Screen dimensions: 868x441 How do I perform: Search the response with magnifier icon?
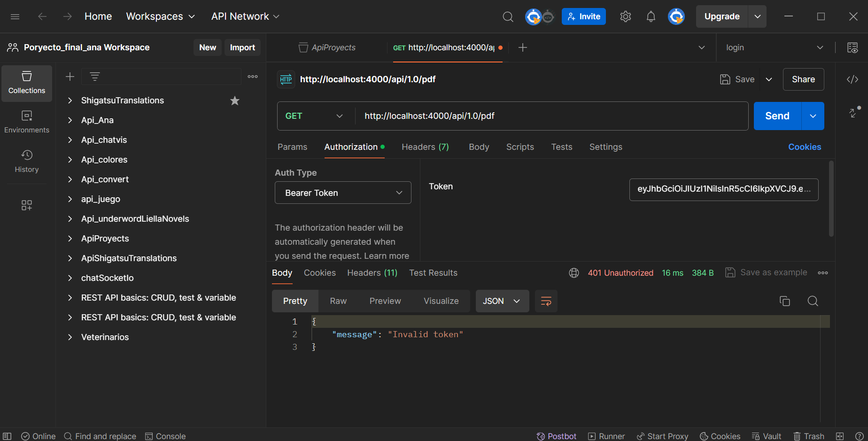tap(813, 301)
